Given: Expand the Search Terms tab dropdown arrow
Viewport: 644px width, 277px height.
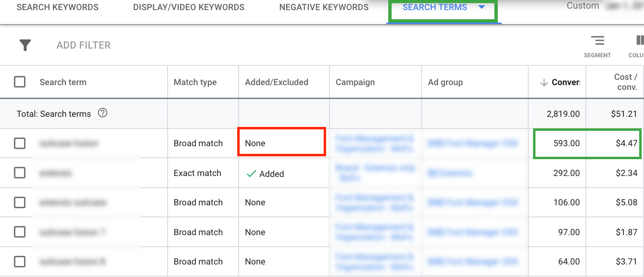Looking at the screenshot, I should pos(482,7).
